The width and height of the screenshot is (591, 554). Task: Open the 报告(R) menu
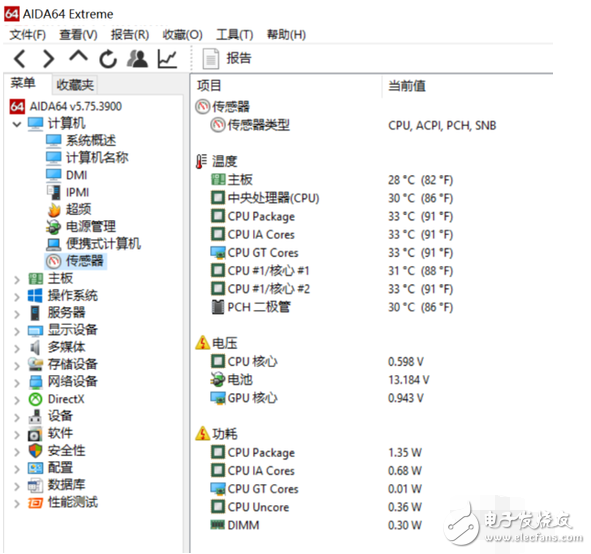click(x=130, y=35)
